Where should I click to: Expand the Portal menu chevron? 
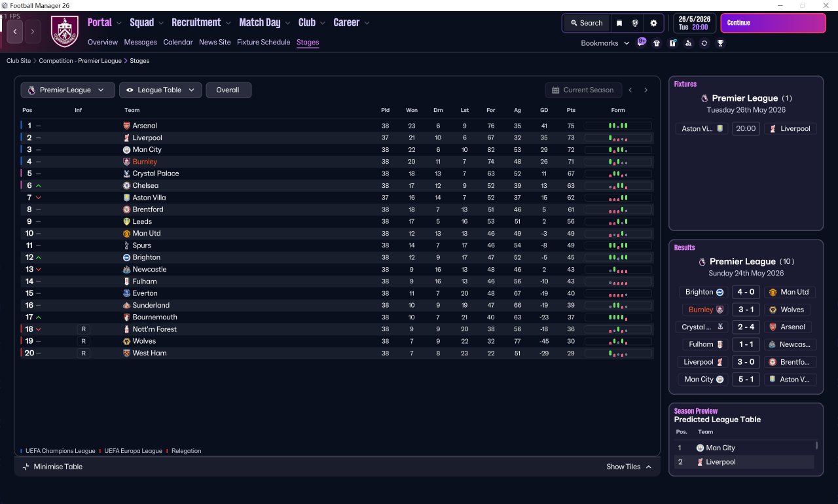tap(119, 23)
